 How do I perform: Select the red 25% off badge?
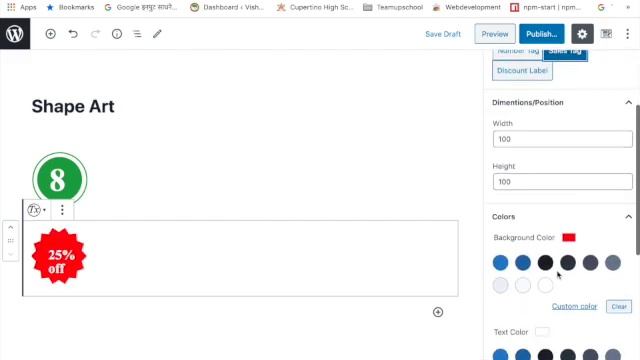tap(59, 256)
